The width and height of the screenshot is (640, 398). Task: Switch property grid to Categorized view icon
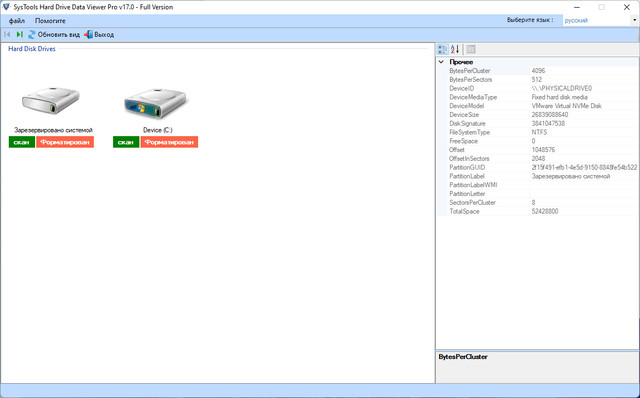pos(443,49)
